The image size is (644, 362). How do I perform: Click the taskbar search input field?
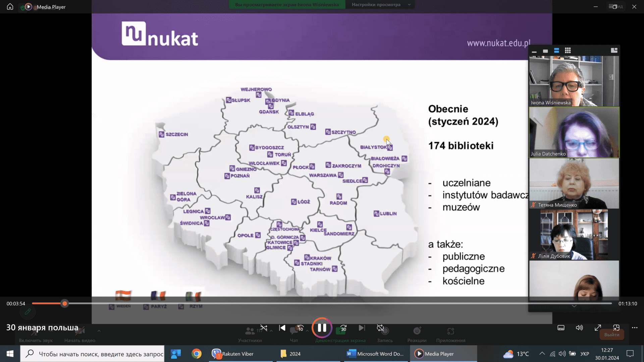[x=93, y=354]
